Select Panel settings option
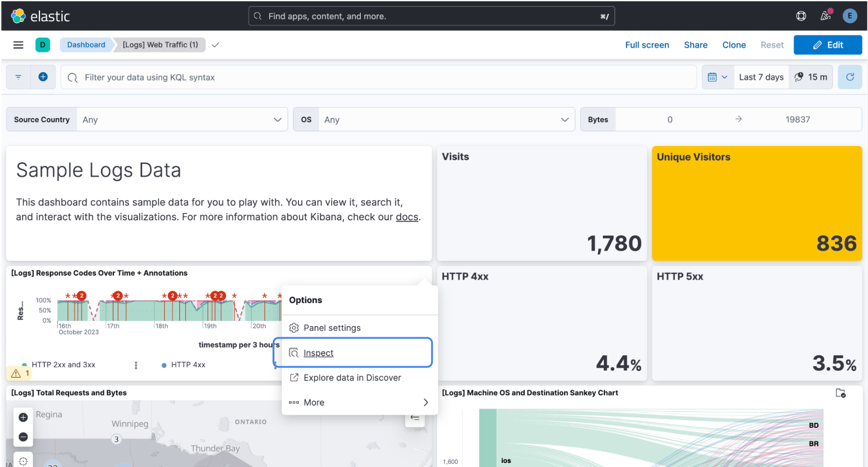 pos(359,328)
